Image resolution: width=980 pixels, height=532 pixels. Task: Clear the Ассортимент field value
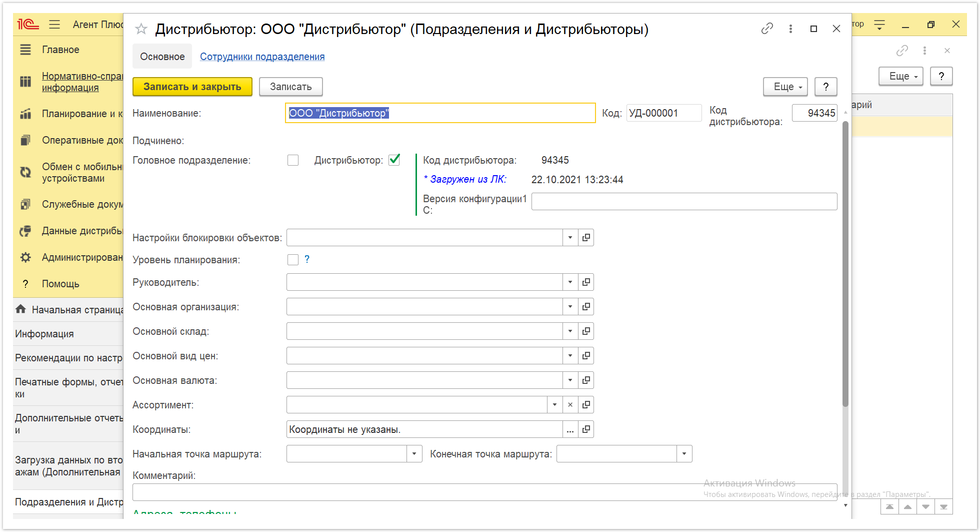(x=570, y=405)
